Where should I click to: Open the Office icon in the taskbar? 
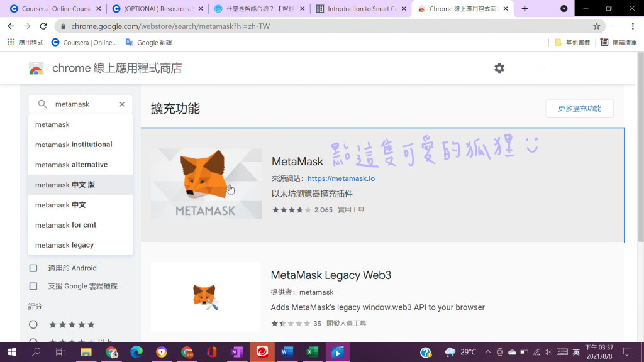[212, 352]
